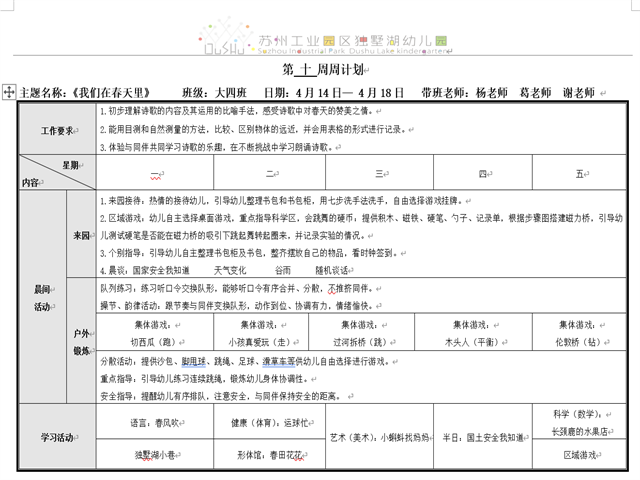Click the 队列练习 line
The height and width of the screenshot is (480, 640).
pos(236,289)
